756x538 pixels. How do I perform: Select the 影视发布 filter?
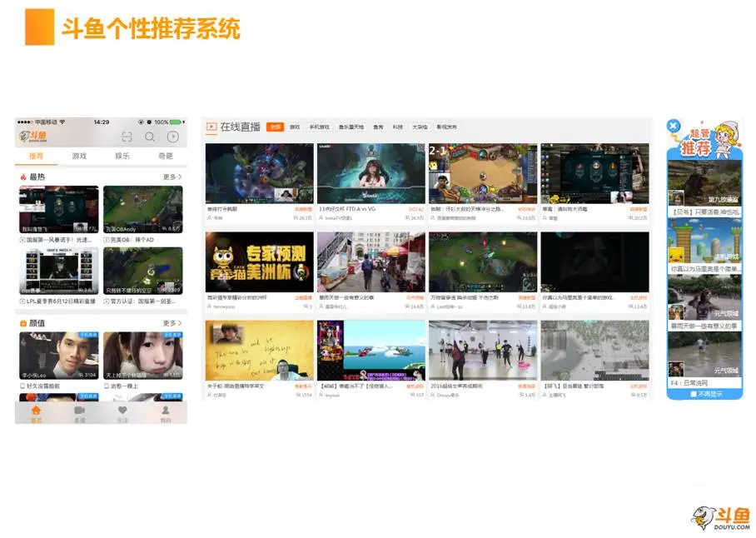tap(446, 127)
